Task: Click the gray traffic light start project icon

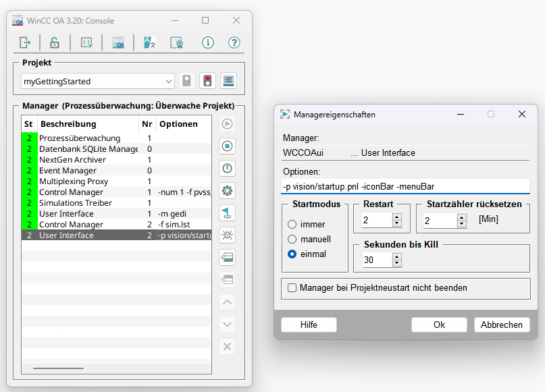Action: 186,81
